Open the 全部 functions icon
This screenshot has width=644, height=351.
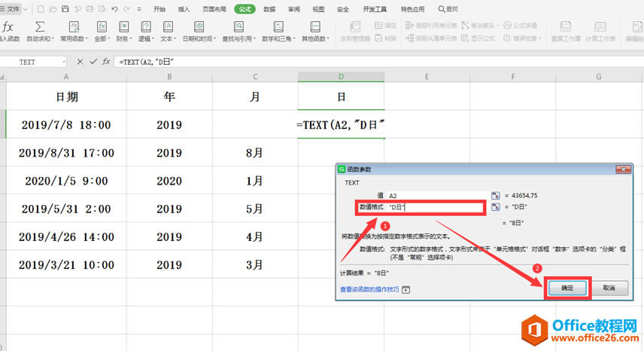pos(102,27)
